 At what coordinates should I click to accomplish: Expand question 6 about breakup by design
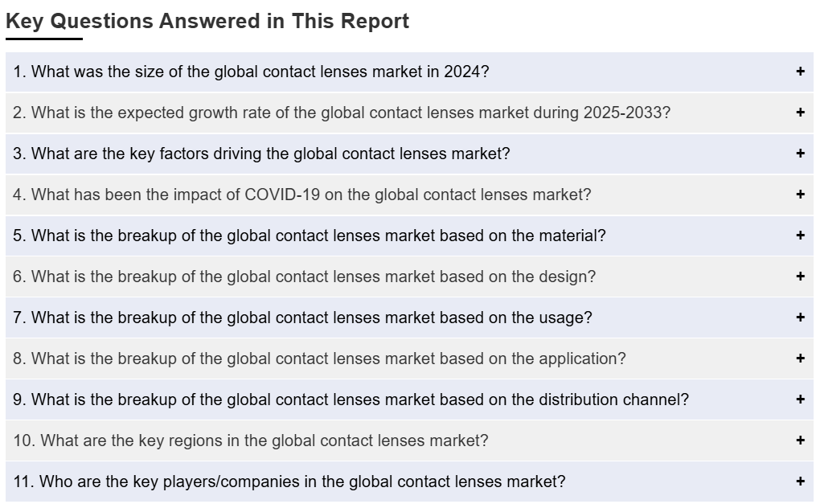(x=304, y=277)
